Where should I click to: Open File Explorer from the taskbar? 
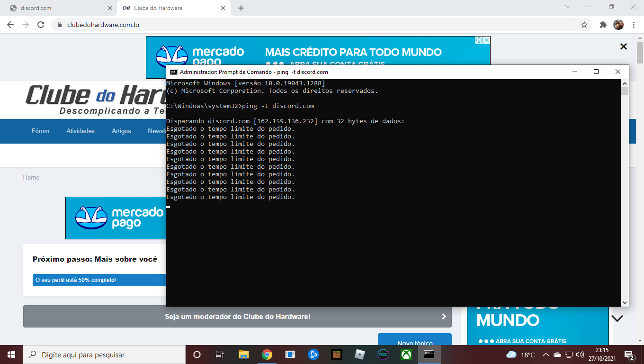[243, 355]
